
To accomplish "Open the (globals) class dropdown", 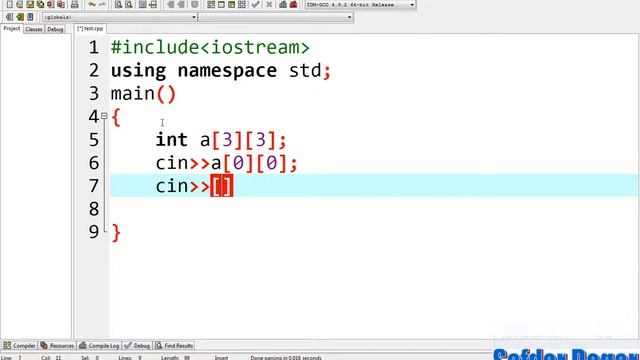I will (x=120, y=17).
